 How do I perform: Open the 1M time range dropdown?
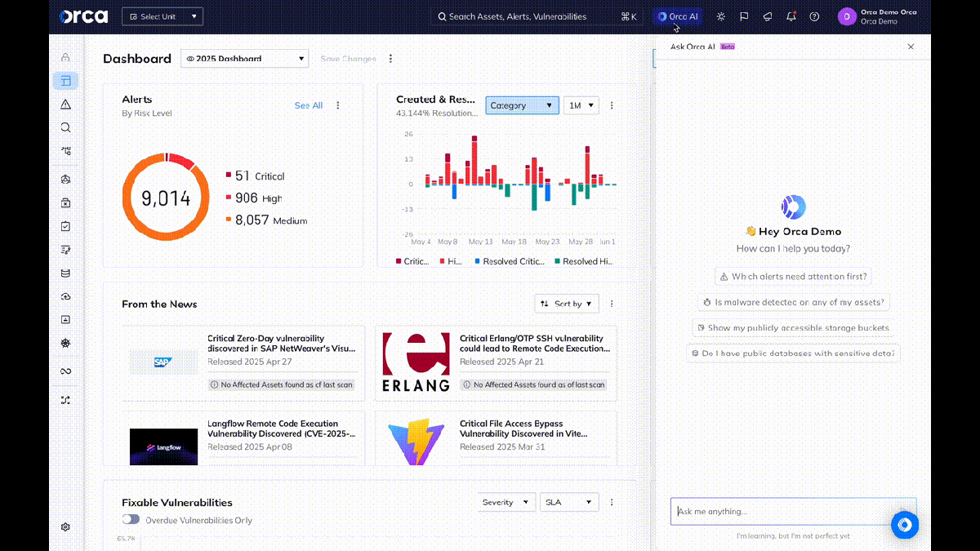tap(581, 105)
